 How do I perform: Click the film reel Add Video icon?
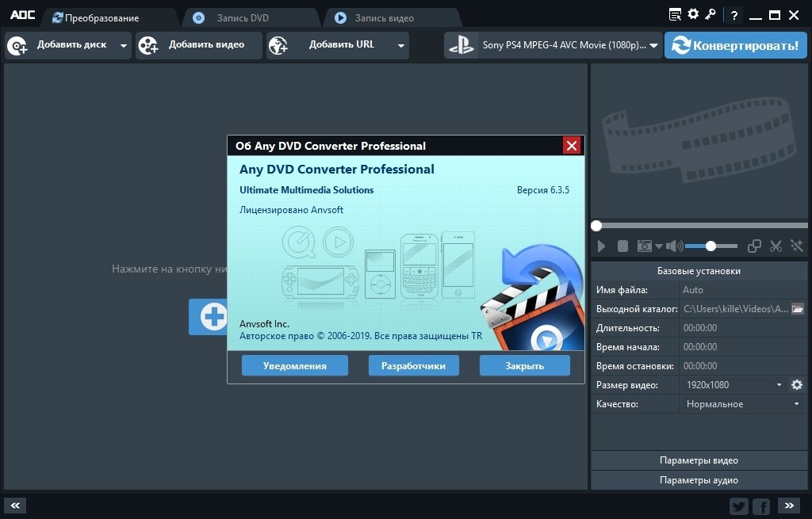[148, 45]
